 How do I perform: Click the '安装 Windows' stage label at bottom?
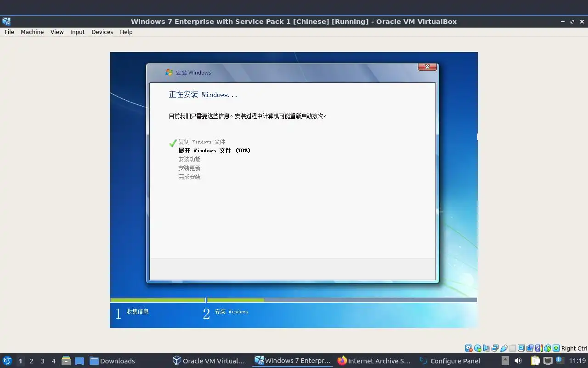tap(231, 311)
